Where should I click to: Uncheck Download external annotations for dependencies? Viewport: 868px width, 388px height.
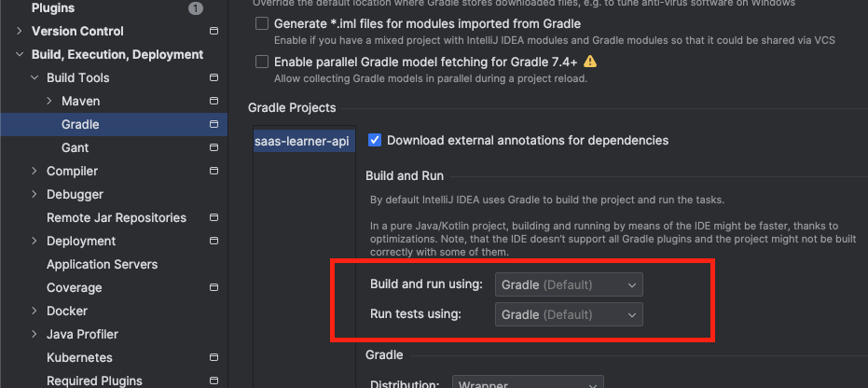tap(375, 140)
